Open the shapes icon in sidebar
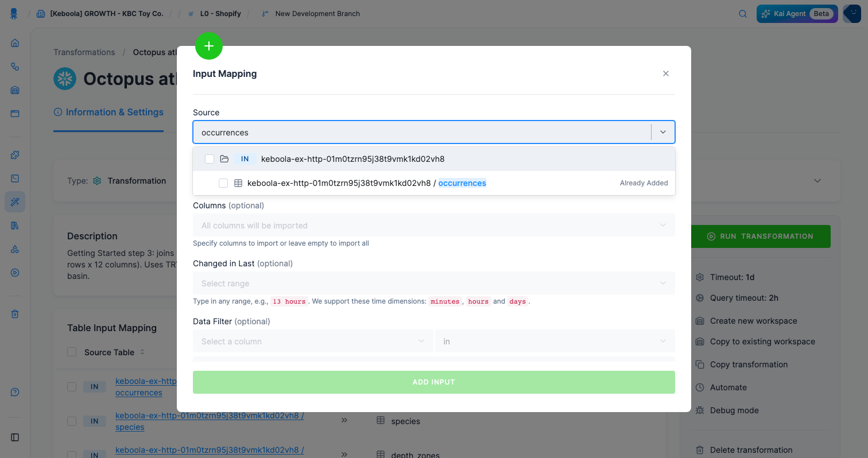The height and width of the screenshot is (458, 868). (x=15, y=249)
